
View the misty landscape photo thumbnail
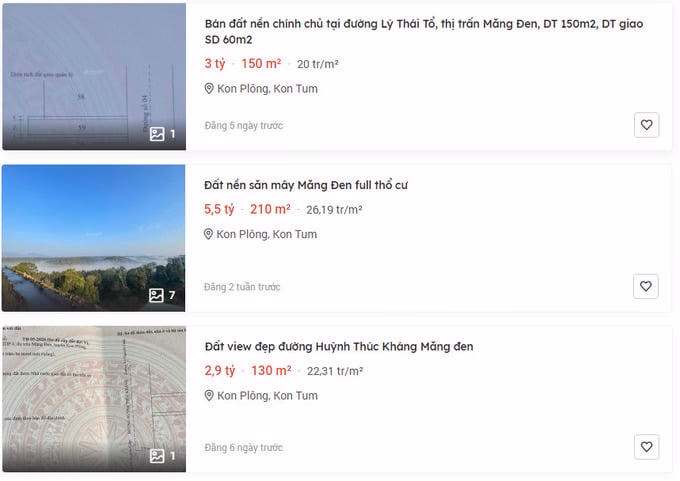[x=93, y=238]
